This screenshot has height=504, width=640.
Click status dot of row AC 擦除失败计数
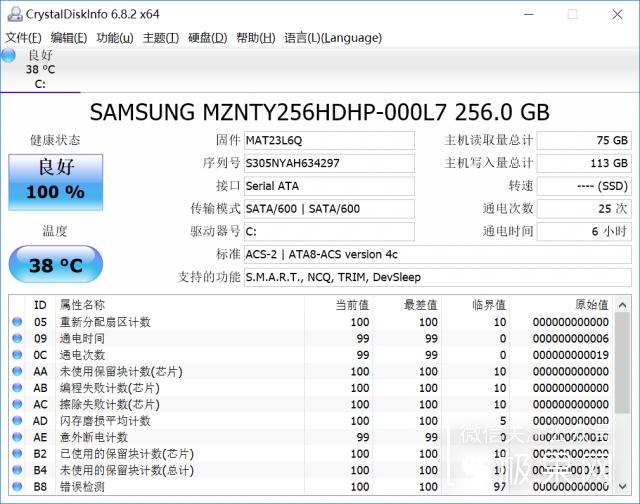(17, 404)
